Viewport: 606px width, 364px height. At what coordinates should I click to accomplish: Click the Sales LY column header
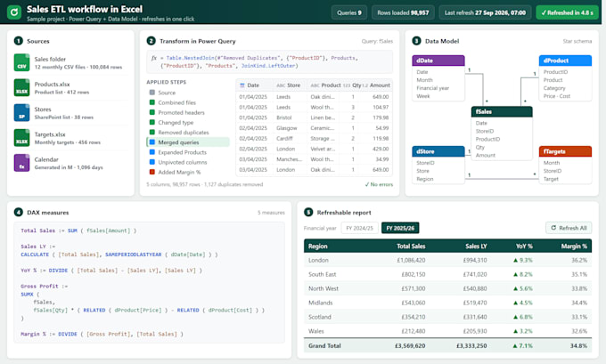476,247
